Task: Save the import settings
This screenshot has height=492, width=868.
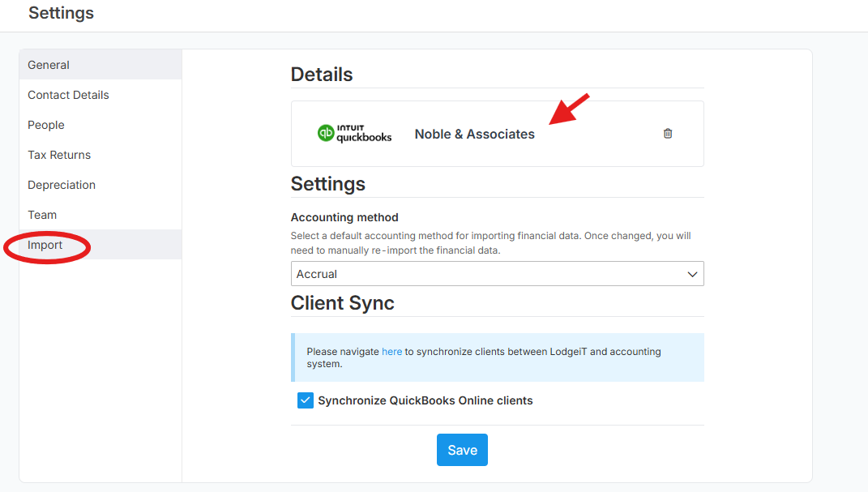Action: click(462, 450)
